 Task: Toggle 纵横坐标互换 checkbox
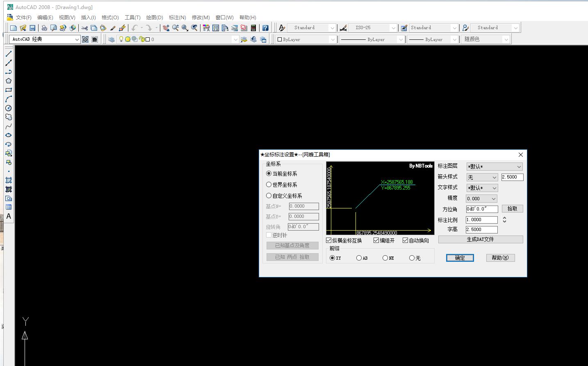(344, 240)
